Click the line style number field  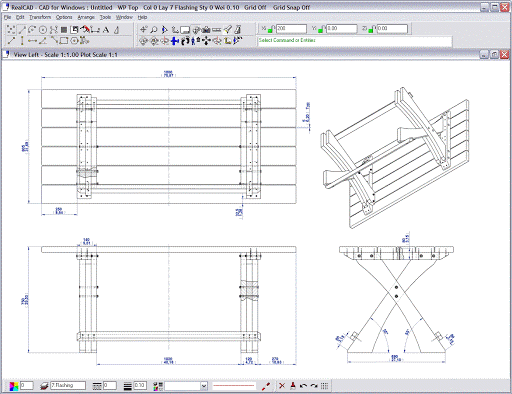[x=110, y=386]
